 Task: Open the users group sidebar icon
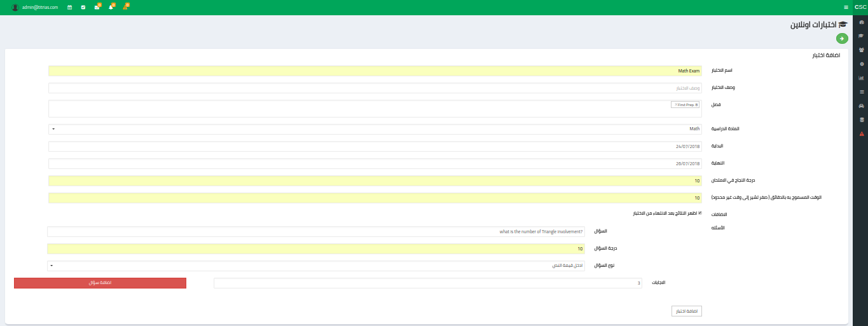coord(862,50)
